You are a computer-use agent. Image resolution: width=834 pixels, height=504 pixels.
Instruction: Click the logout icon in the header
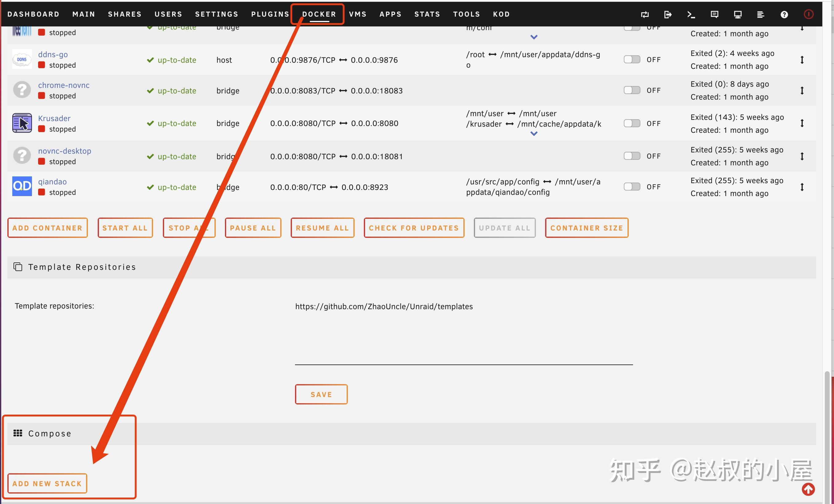668,14
